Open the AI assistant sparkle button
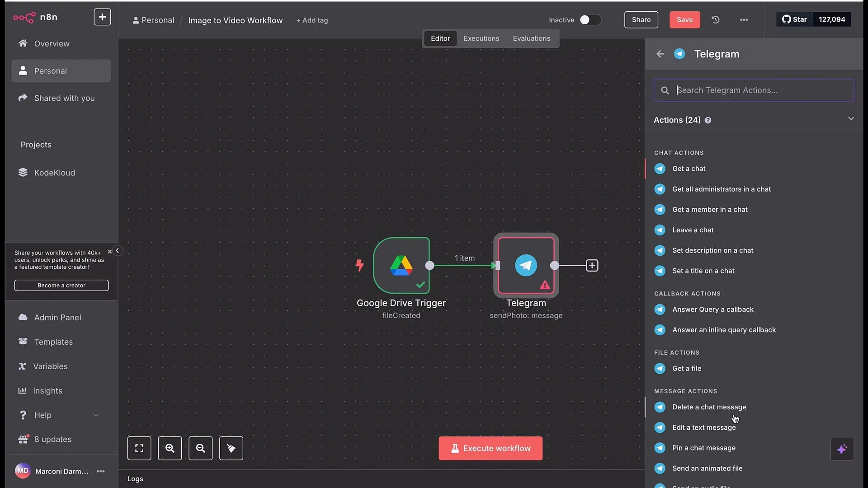The image size is (868, 488). point(842,449)
